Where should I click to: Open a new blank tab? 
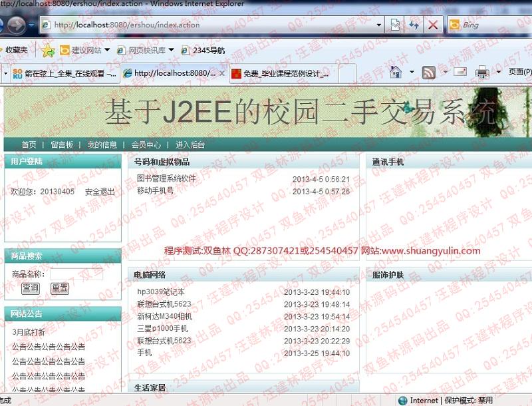tap(347, 73)
